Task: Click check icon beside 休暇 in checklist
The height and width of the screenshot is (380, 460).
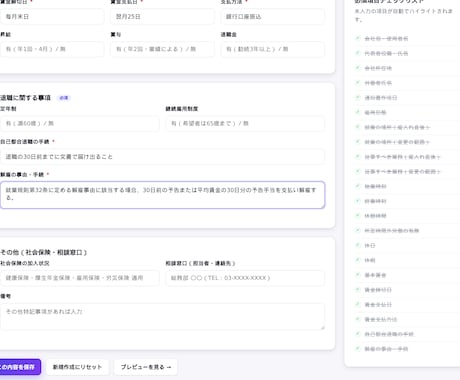Action: coord(358,260)
